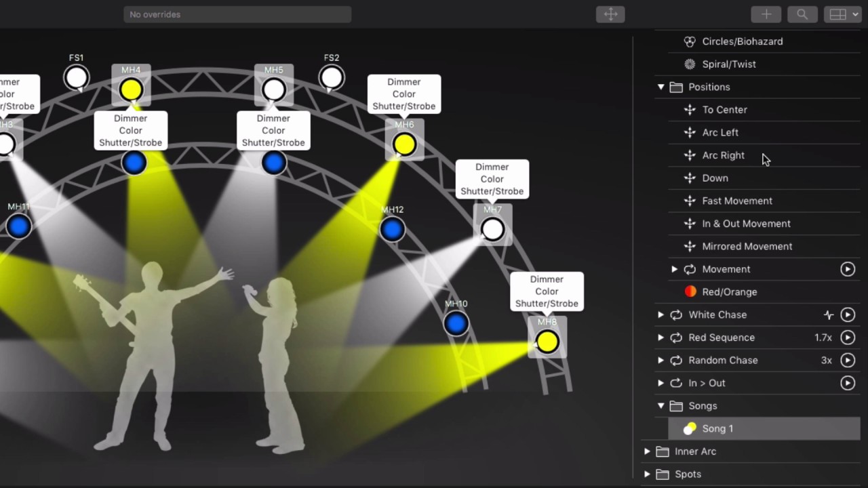Click the White Chase waveform icon
Image resolution: width=868 pixels, height=488 pixels.
(828, 314)
